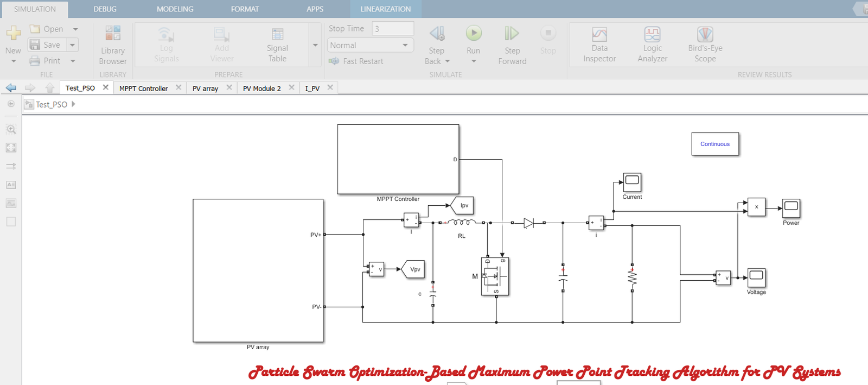This screenshot has width=868, height=385.
Task: Click the Add Viewer icon
Action: point(221,35)
